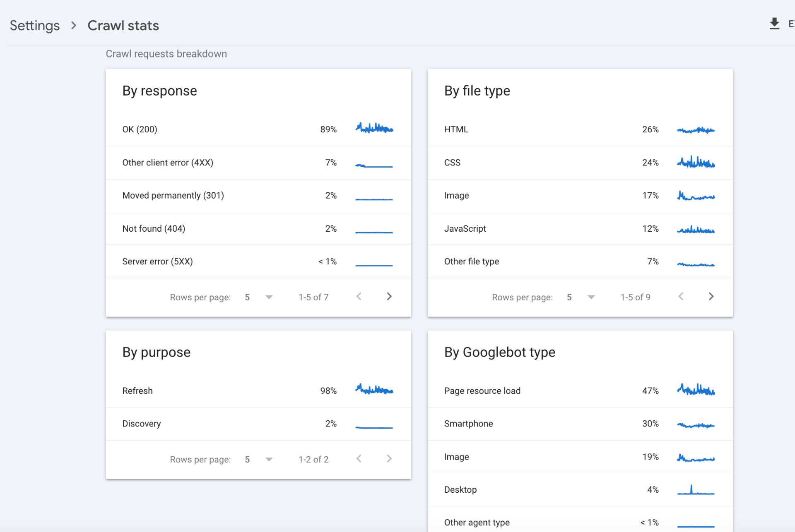
Task: Go to next page in By file type
Action: [x=711, y=297]
